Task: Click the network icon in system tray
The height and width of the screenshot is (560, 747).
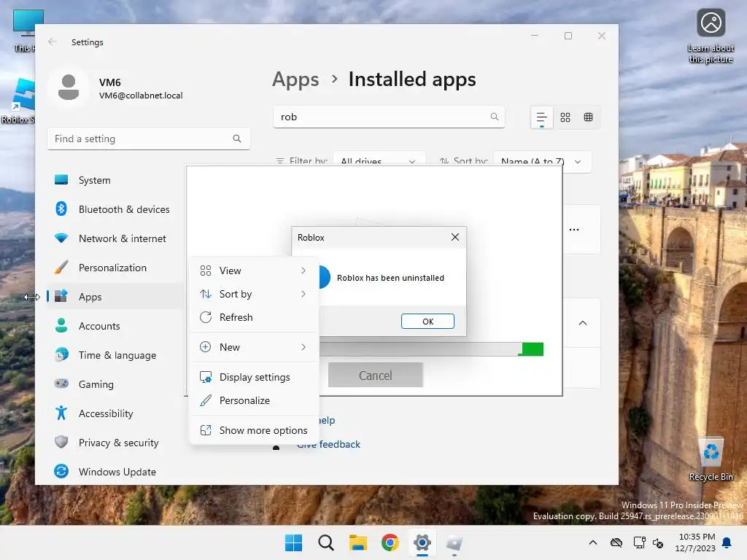Action: tap(639, 542)
